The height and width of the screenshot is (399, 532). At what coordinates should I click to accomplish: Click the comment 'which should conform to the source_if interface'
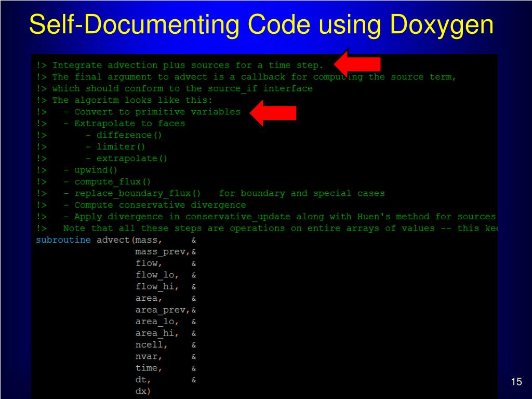coord(182,88)
